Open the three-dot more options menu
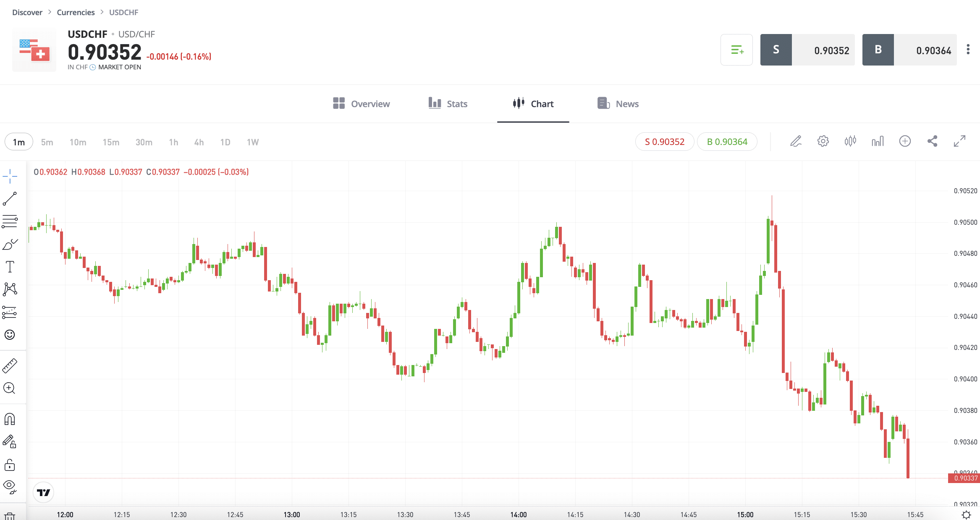Screen dimensions: 980x520 968,50
